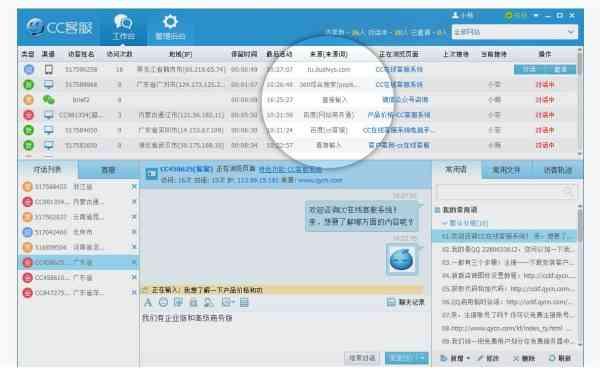Click the orange status circle in WeChat visitor row

point(29,100)
